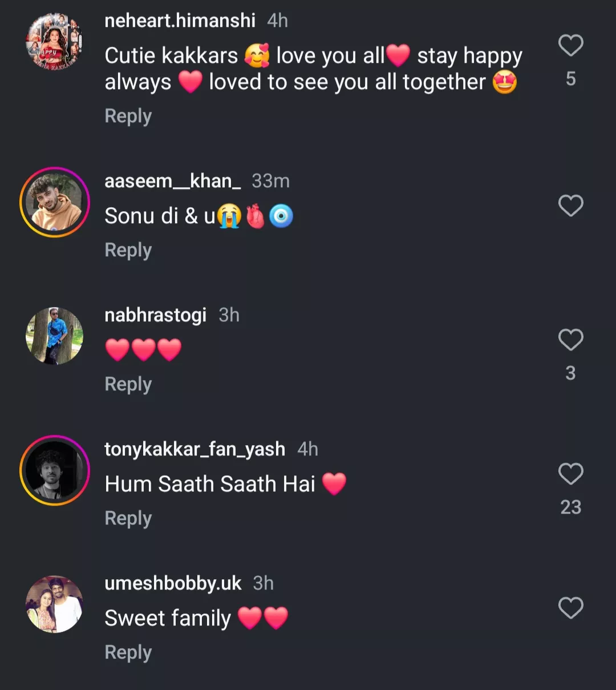Go to nabhrastogi's profile via username
The width and height of the screenshot is (616, 690).
tap(155, 315)
